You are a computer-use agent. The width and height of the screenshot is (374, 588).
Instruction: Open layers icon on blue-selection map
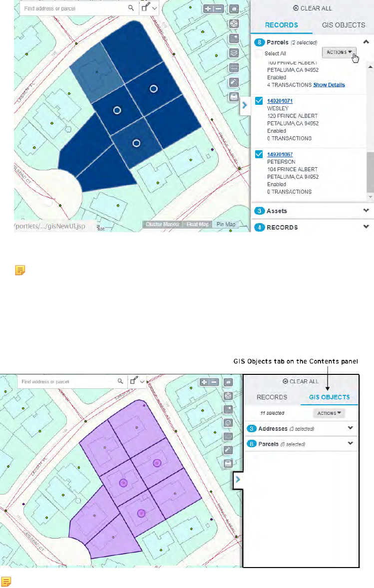[234, 53]
